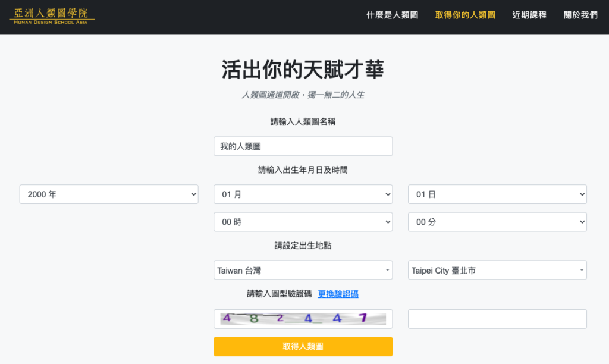Viewport: 609px width, 364px height.
Task: Click the 更換驗證碼 refresh link
Action: (x=338, y=294)
